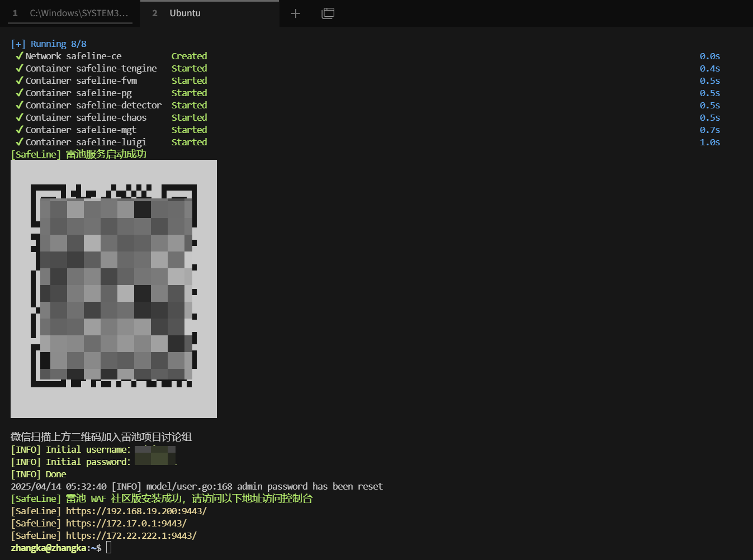Click 'Container safeline-mgt' line

(81, 130)
